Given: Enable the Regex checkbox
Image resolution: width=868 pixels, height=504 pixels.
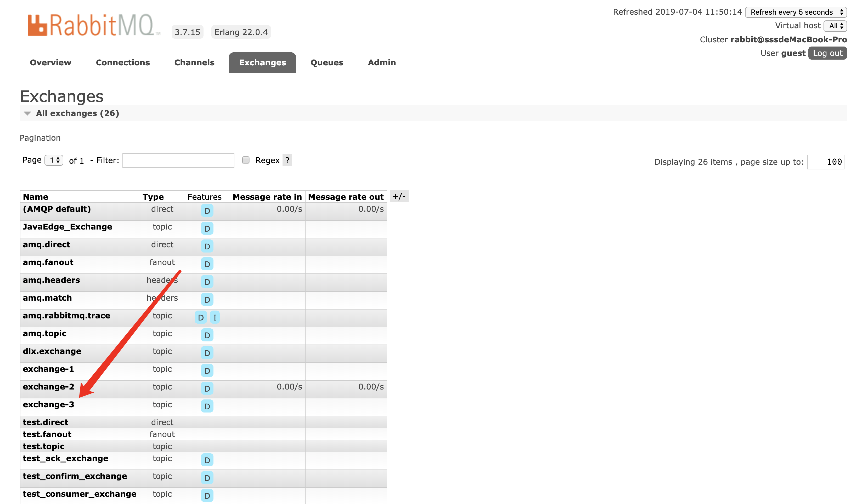Looking at the screenshot, I should coord(246,160).
